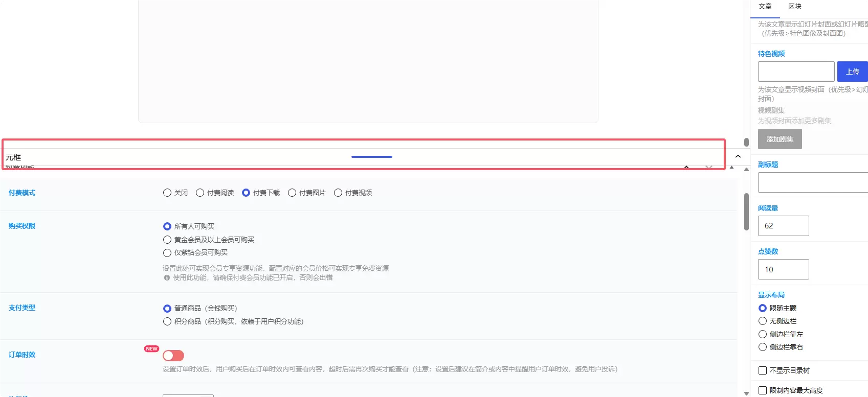
Task: Select 无侧边栏 display layout
Action: click(763, 321)
